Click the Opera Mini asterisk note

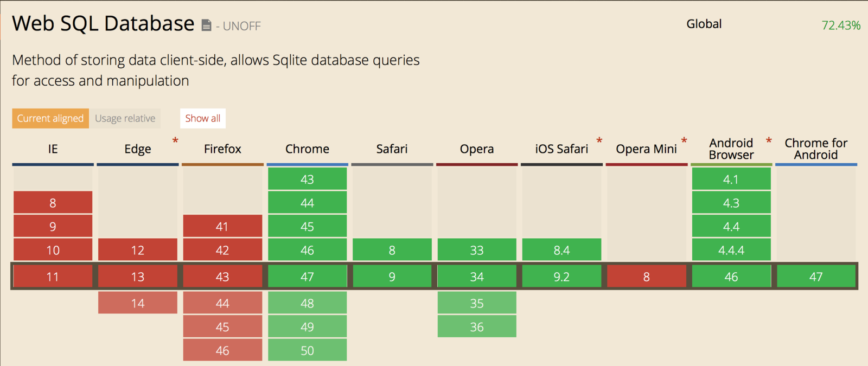point(684,141)
